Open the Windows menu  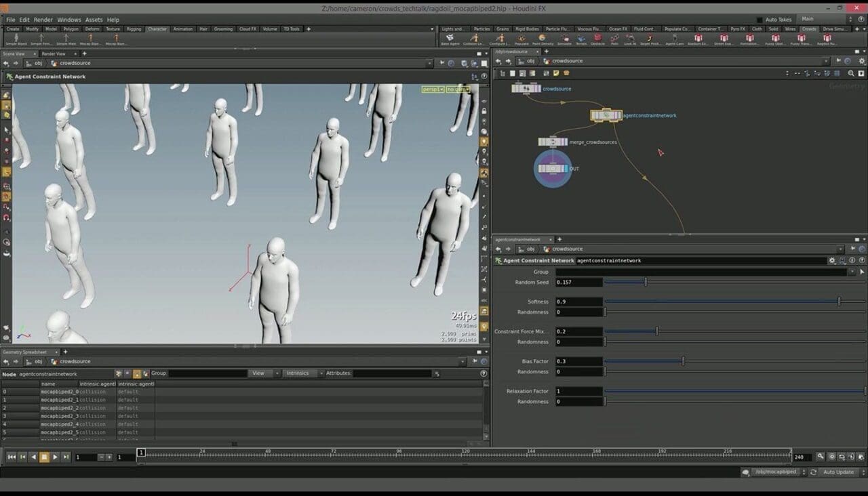click(x=68, y=20)
